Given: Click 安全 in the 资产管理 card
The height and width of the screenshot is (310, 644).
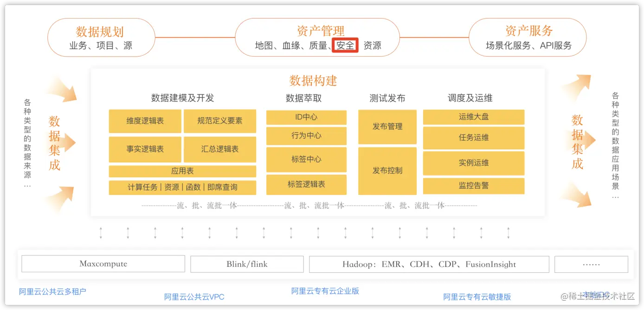Looking at the screenshot, I should tap(345, 45).
